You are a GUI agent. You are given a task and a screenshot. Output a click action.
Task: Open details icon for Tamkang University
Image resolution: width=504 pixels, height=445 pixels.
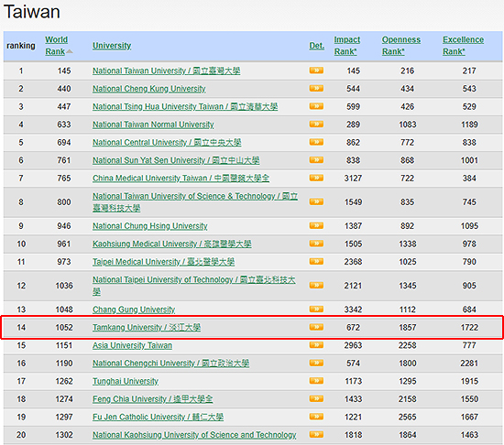[316, 327]
